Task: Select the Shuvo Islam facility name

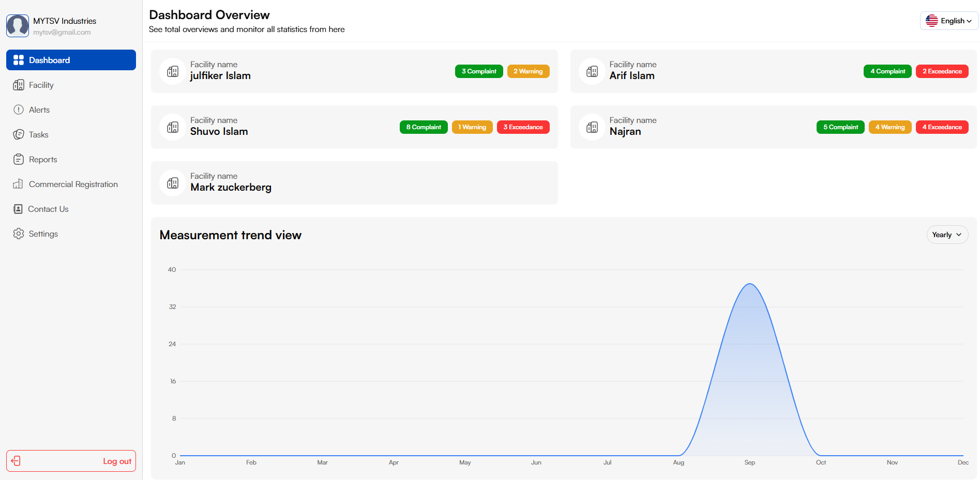Action: tap(219, 131)
